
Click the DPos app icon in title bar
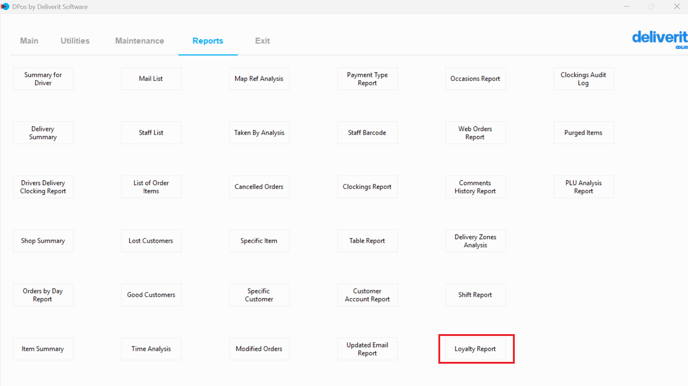tap(5, 7)
